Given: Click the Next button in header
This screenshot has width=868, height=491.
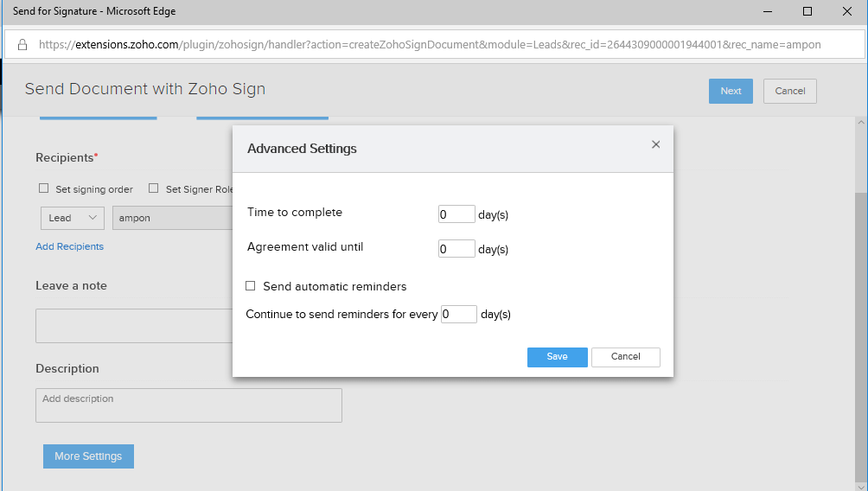Looking at the screenshot, I should pyautogui.click(x=731, y=92).
